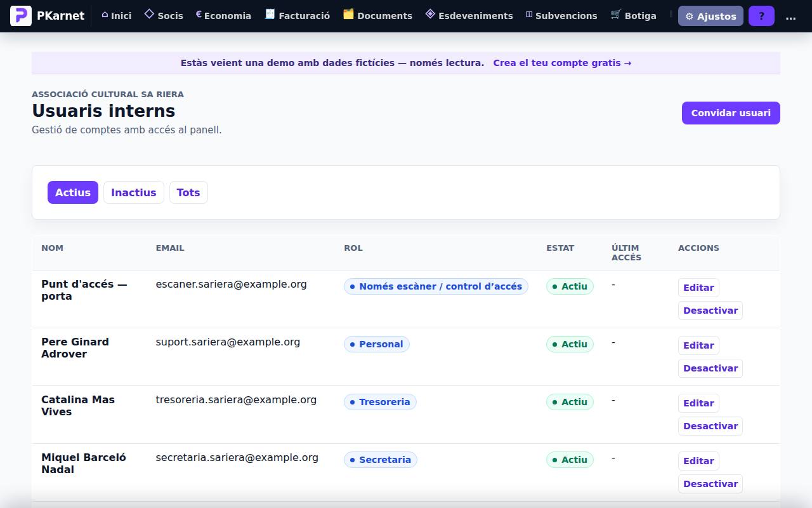
Task: Click Actiu status badge of Catalina Mas
Action: point(570,402)
